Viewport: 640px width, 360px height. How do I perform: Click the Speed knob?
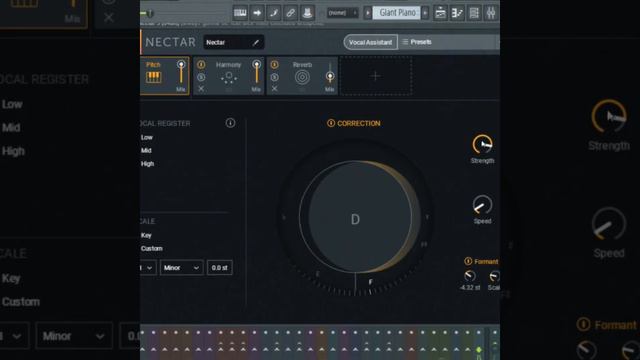click(x=482, y=205)
